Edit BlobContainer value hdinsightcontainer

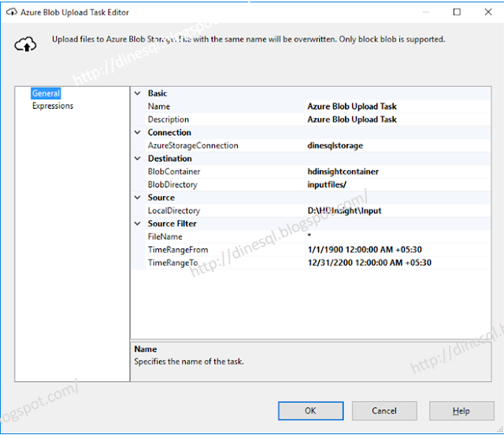pyautogui.click(x=398, y=172)
